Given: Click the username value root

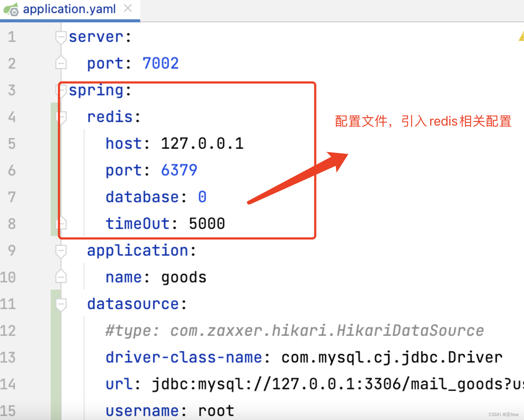Looking at the screenshot, I should tap(216, 411).
